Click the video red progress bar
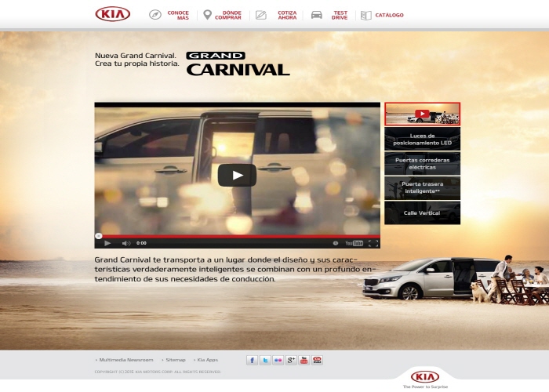 (238, 236)
